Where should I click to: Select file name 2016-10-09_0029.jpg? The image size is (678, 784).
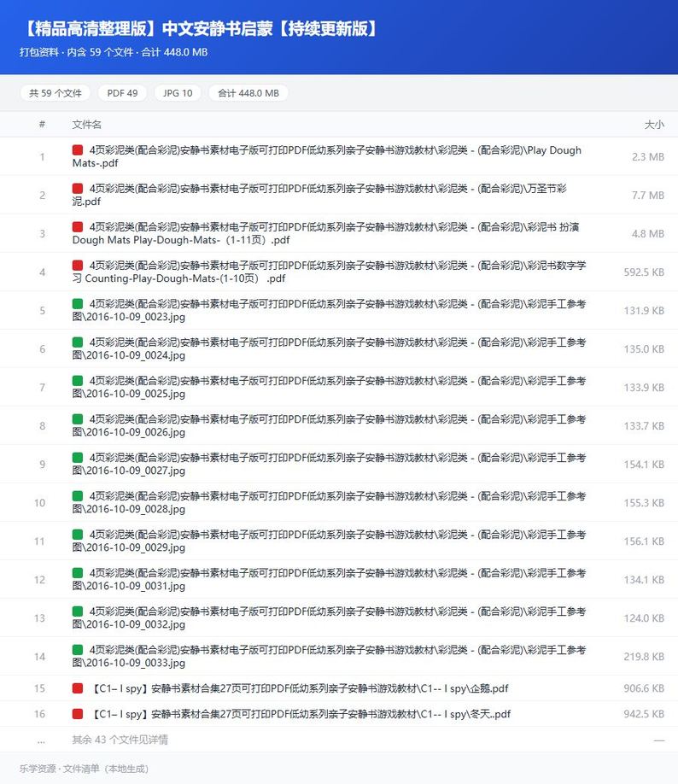329,541
